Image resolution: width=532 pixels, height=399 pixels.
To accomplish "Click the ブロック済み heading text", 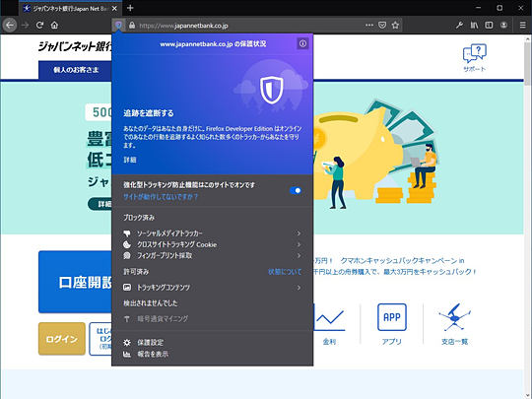I will (x=139, y=218).
